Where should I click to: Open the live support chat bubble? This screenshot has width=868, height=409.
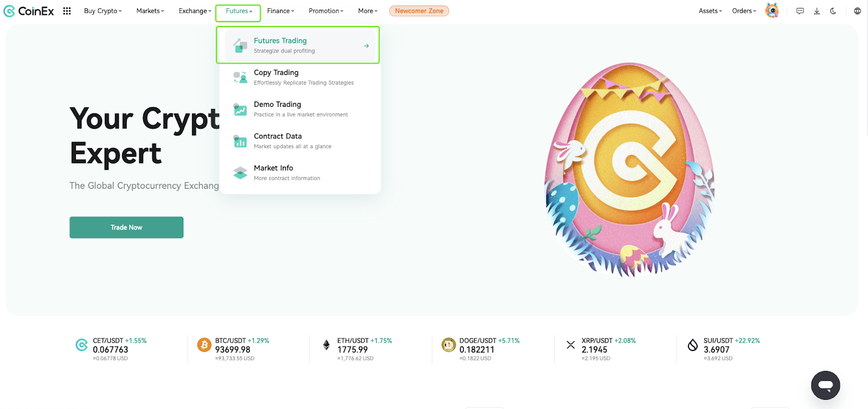point(825,385)
